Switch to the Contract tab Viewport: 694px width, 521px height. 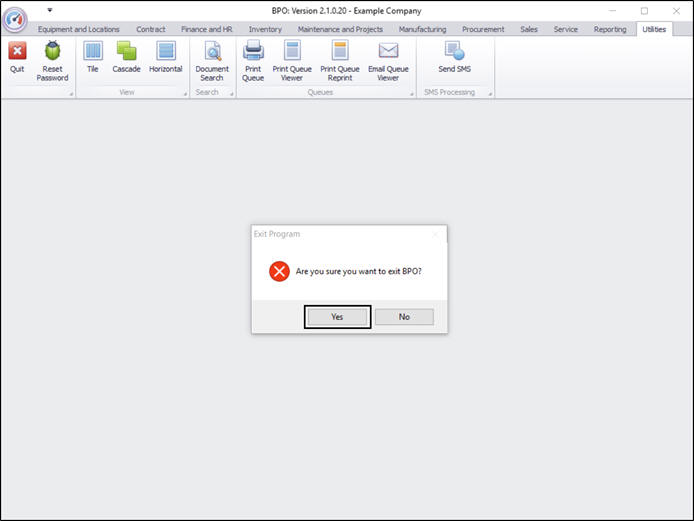click(151, 29)
